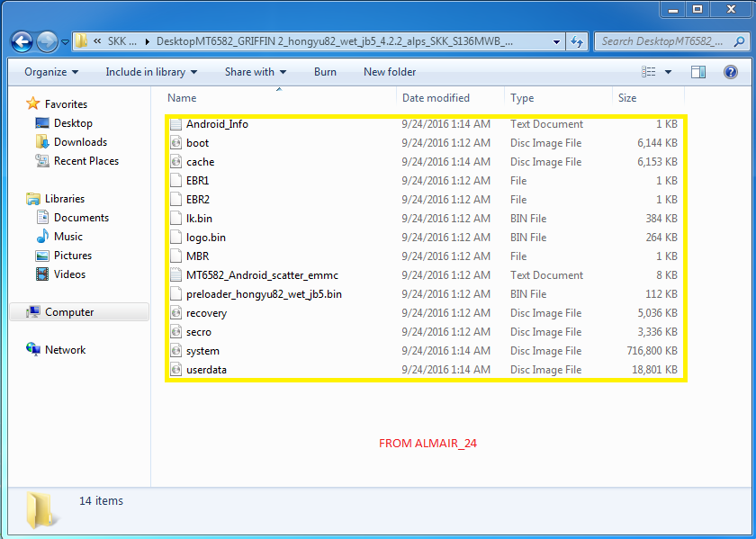Image resolution: width=756 pixels, height=539 pixels.
Task: Toggle the preview pane icon
Action: coord(697,72)
